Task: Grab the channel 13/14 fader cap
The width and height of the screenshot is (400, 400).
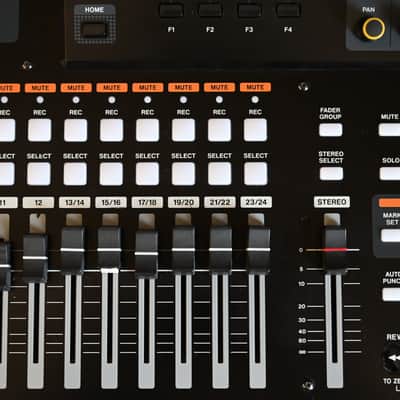Action: [73, 250]
